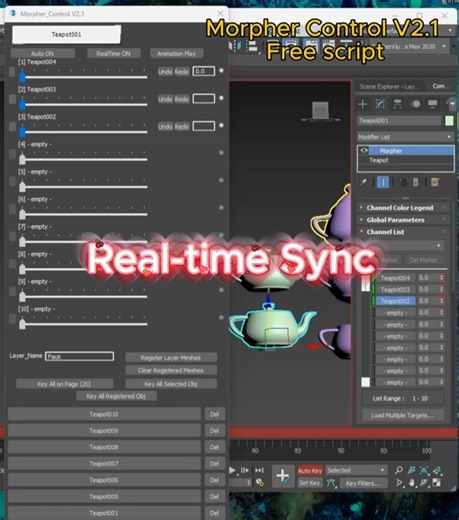Play the animation in 3ds Max
The image size is (459, 520).
coord(232,470)
